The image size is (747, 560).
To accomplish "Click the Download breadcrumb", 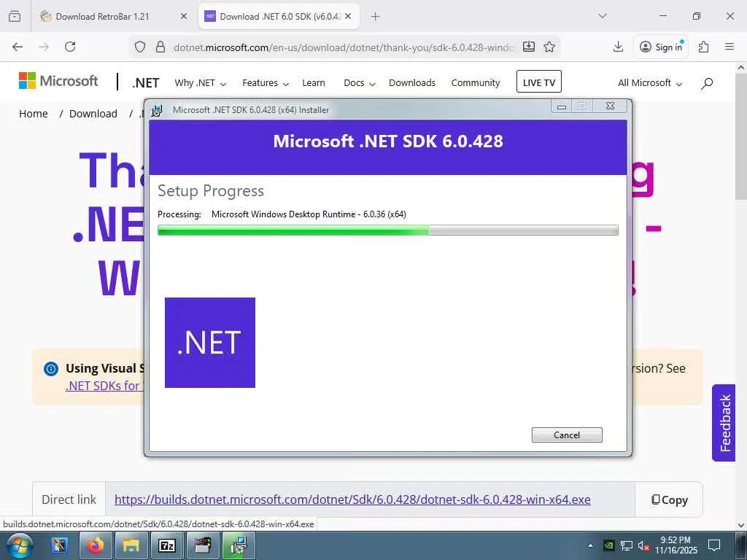I will (93, 114).
